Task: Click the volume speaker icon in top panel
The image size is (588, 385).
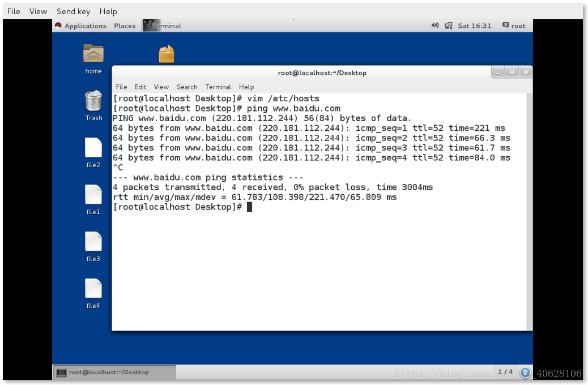Action: pyautogui.click(x=435, y=25)
